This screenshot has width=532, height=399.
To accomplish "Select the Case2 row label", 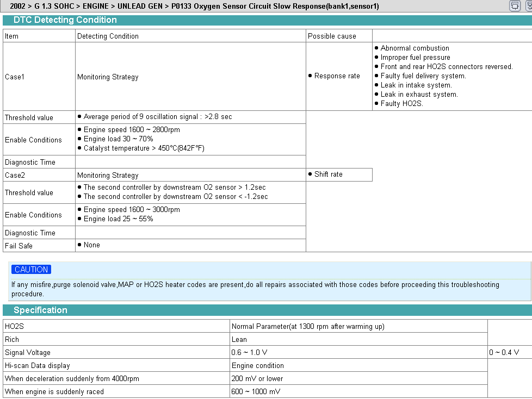I will click(15, 175).
